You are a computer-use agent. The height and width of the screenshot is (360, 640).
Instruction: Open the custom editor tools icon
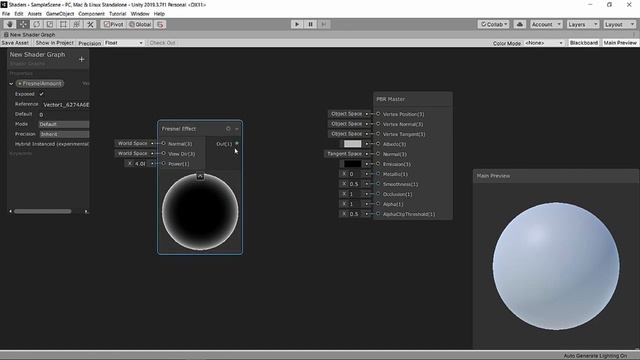point(90,24)
